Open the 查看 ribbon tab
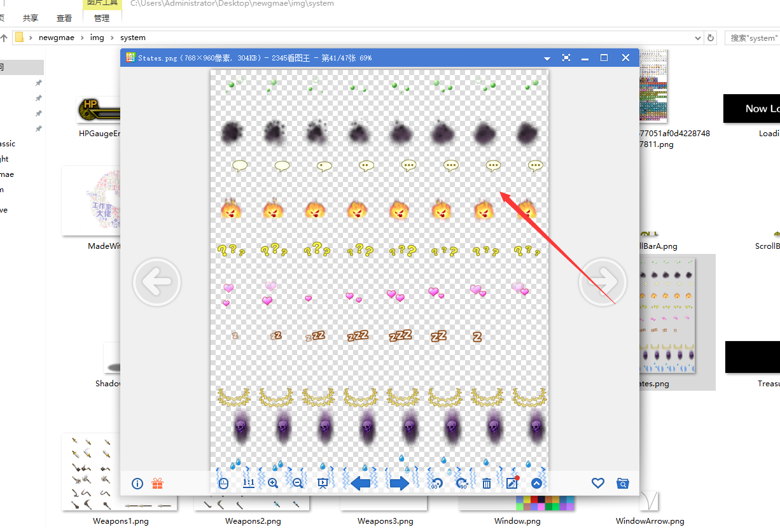The height and width of the screenshot is (532, 780). click(x=64, y=18)
